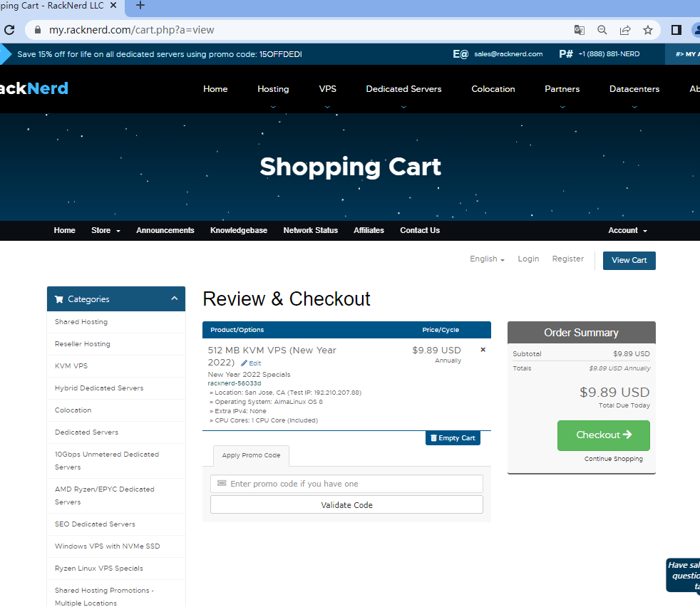Open the Colocation top menu item
Image resolution: width=700 pixels, height=607 pixels.
point(493,89)
